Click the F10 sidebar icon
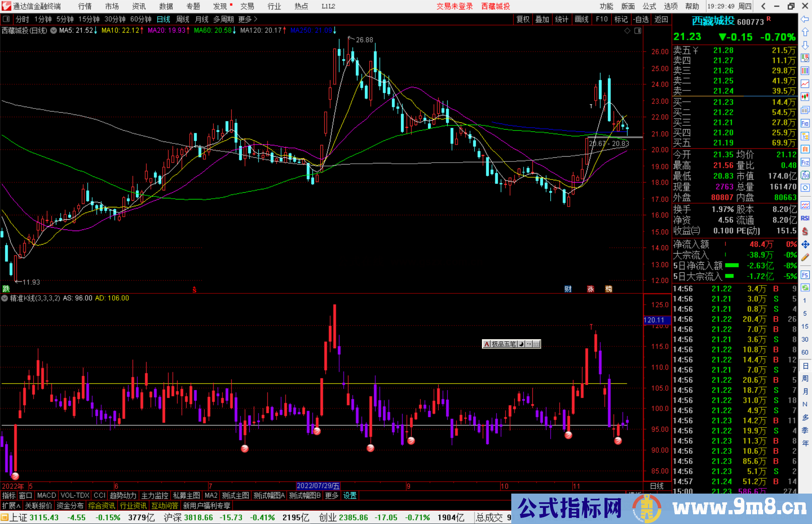Viewport: 812px width, 524px height. tap(805, 123)
